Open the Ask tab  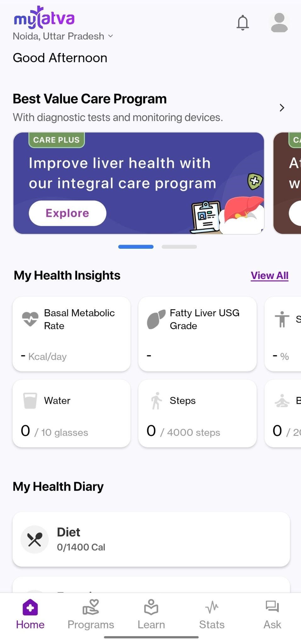tap(272, 614)
